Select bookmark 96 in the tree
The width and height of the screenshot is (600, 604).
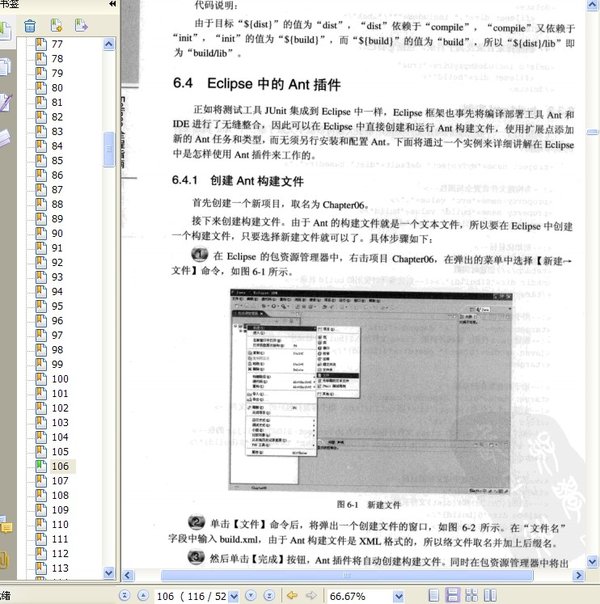pyautogui.click(x=57, y=321)
